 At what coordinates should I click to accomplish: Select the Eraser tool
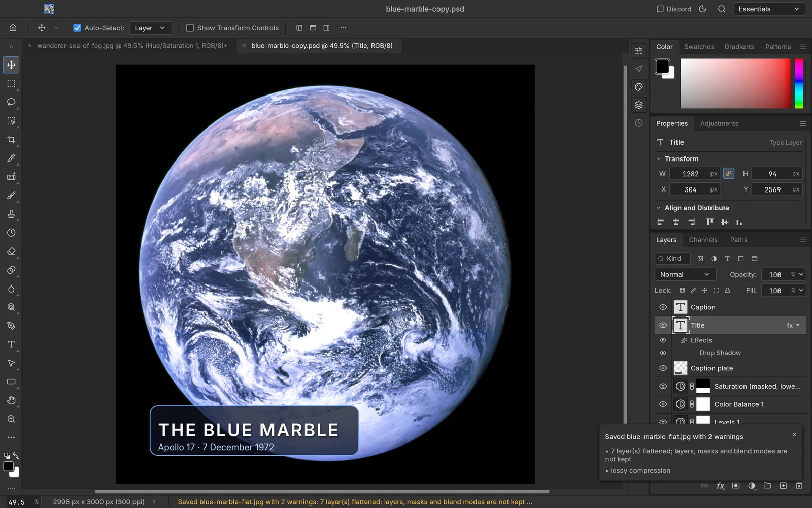pyautogui.click(x=11, y=251)
